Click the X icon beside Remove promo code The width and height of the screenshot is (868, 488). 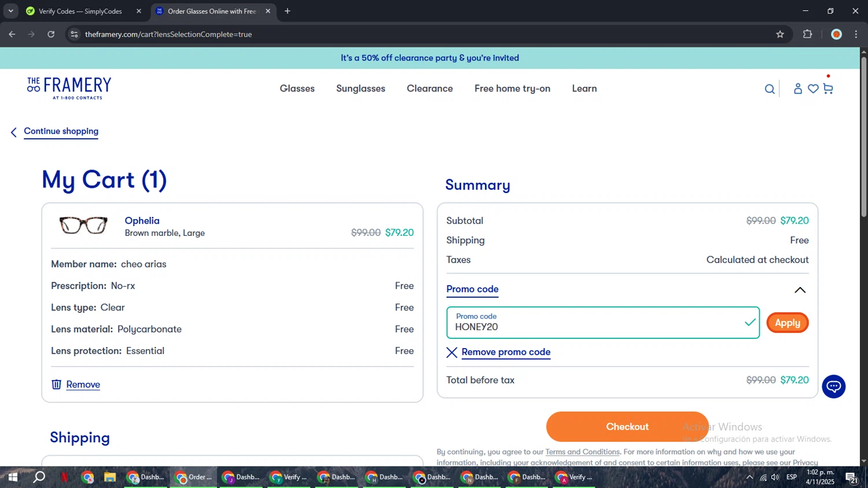452,353
